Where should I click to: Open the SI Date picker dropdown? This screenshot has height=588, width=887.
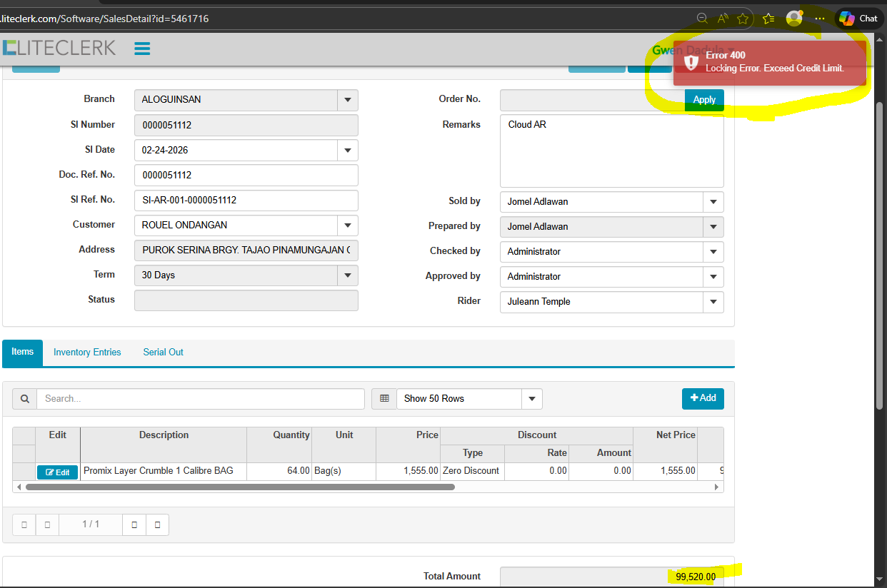[x=347, y=151]
